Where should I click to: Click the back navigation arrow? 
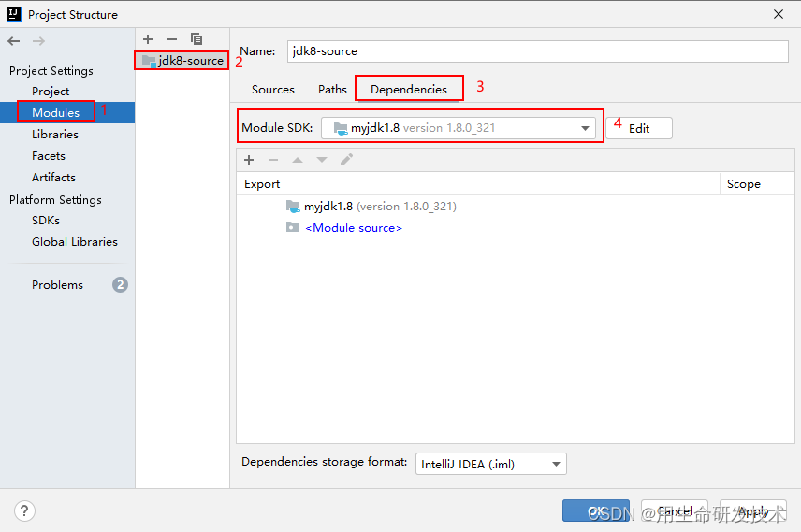[x=14, y=41]
